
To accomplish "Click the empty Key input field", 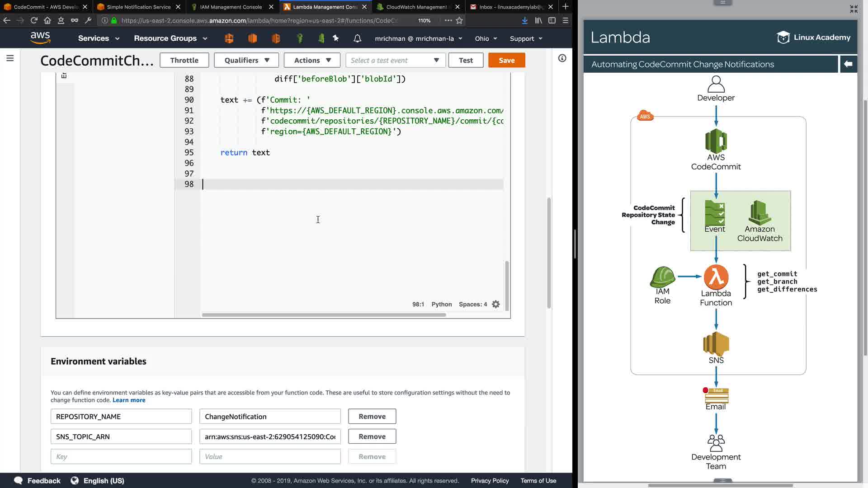I will [121, 456].
